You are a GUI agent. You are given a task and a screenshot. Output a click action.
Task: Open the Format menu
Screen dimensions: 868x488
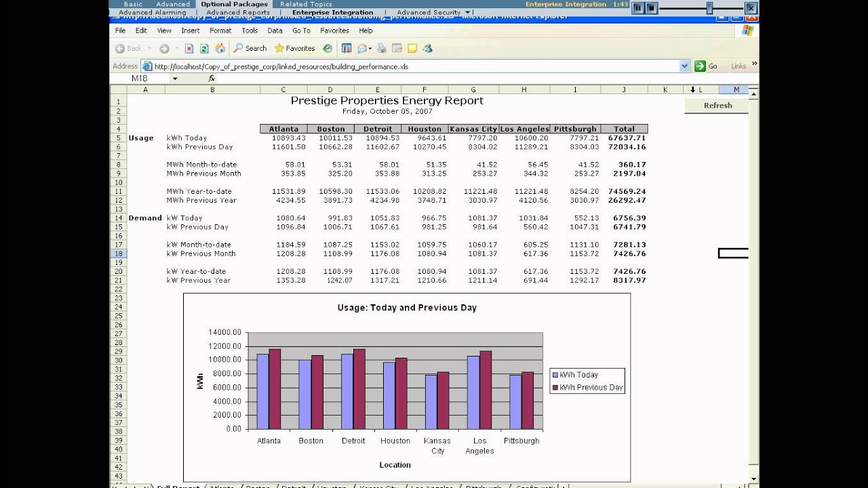[220, 30]
